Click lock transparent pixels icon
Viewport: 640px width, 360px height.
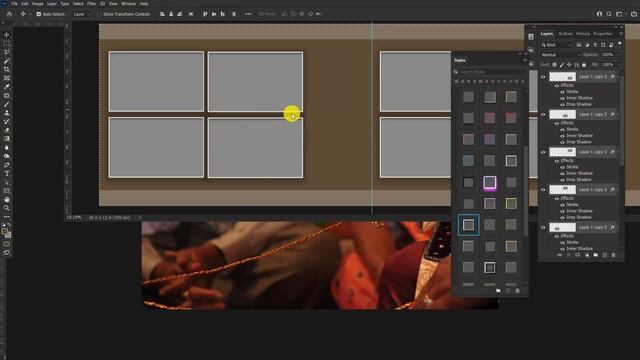554,64
